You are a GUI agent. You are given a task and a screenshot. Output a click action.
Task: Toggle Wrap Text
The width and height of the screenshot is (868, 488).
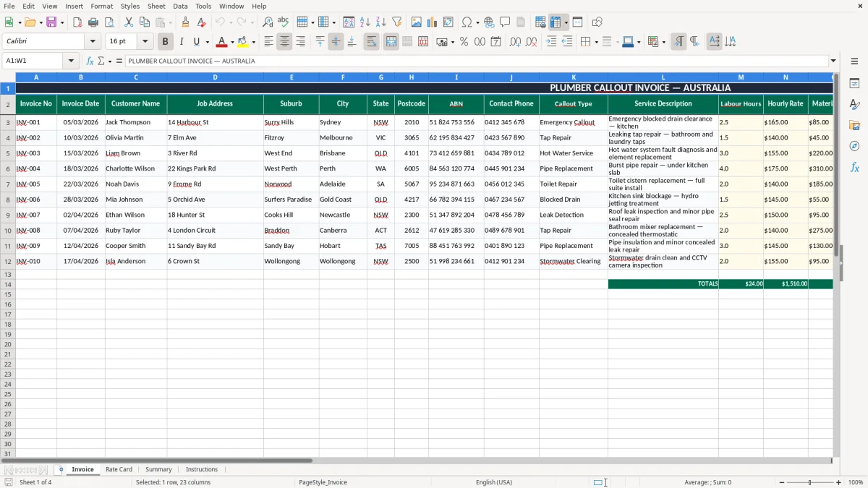[372, 42]
